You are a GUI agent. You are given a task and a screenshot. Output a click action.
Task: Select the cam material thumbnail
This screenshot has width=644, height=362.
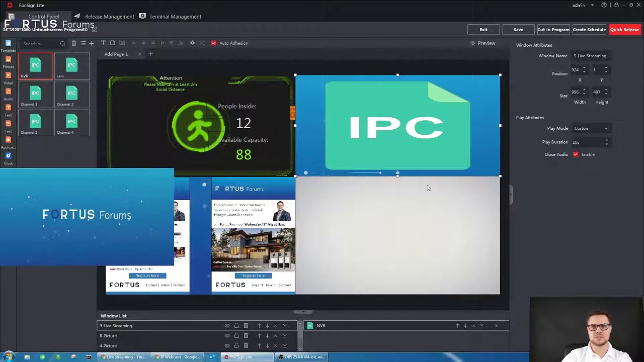tap(71, 66)
